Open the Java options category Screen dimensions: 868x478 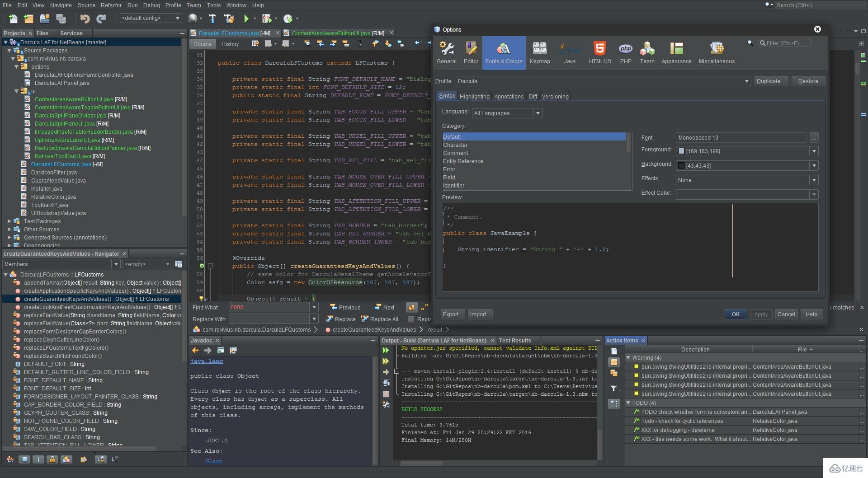570,53
